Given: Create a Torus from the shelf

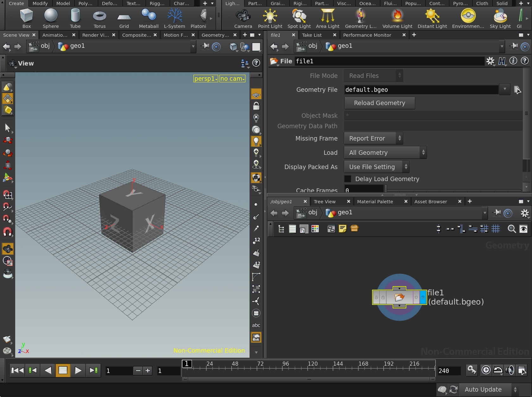Looking at the screenshot, I should pos(99,18).
